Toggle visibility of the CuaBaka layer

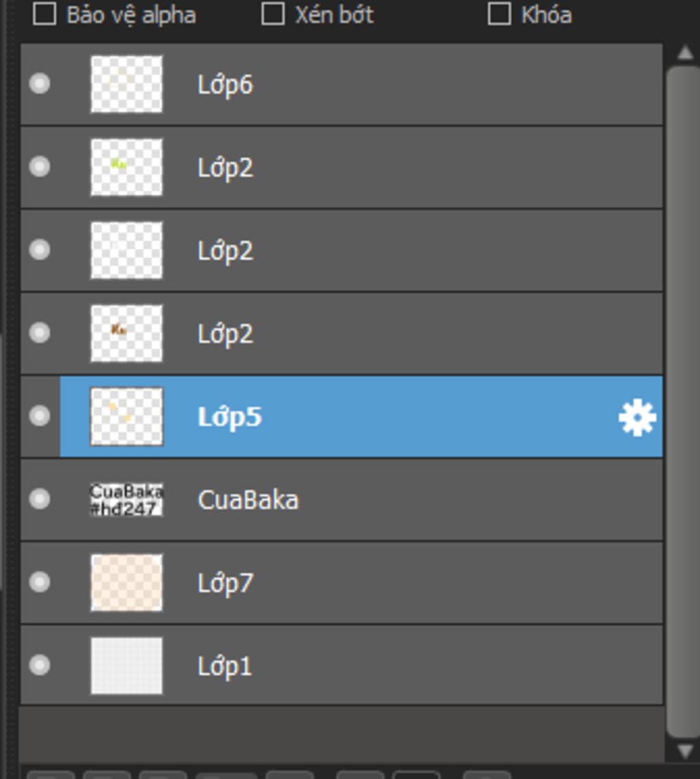coord(39,499)
